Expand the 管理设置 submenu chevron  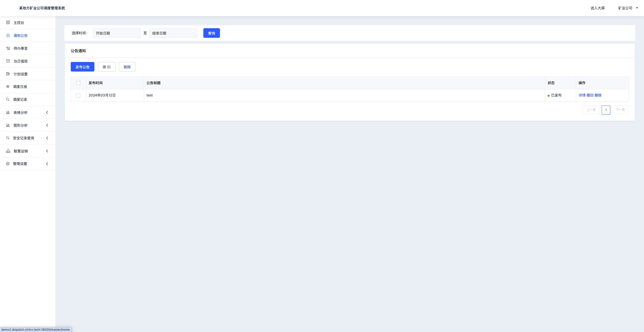click(47, 164)
